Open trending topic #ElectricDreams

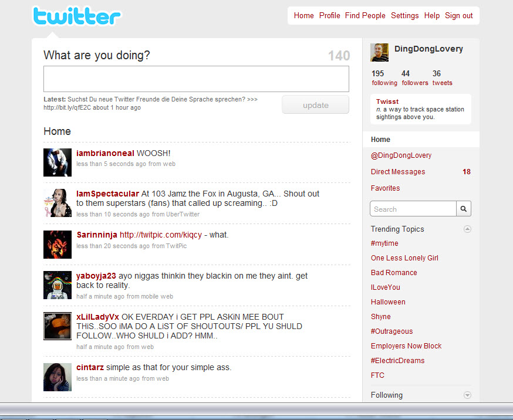tap(397, 361)
